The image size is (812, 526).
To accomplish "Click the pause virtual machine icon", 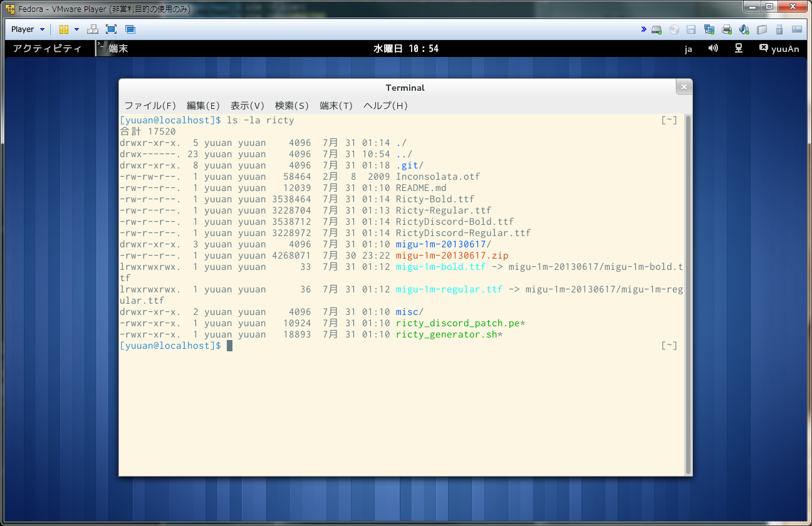I will (x=64, y=29).
